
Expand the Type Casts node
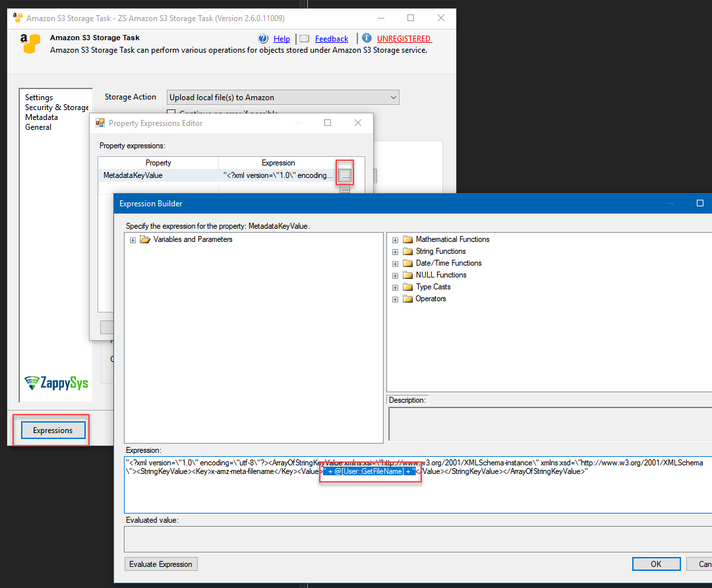395,287
